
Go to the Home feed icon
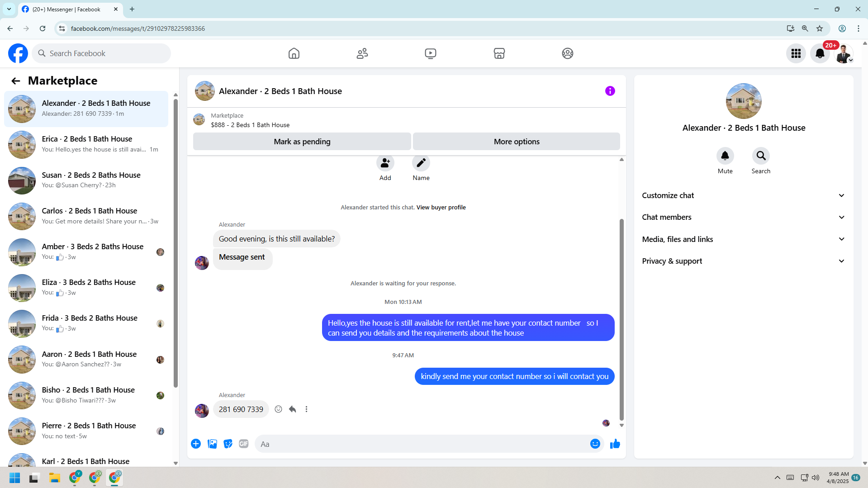[x=294, y=53]
